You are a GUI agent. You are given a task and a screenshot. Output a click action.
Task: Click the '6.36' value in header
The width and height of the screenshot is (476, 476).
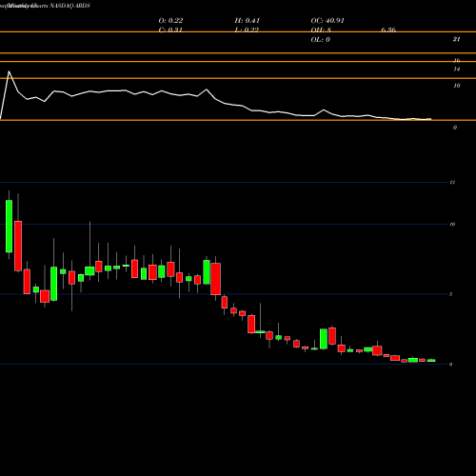[x=388, y=30]
